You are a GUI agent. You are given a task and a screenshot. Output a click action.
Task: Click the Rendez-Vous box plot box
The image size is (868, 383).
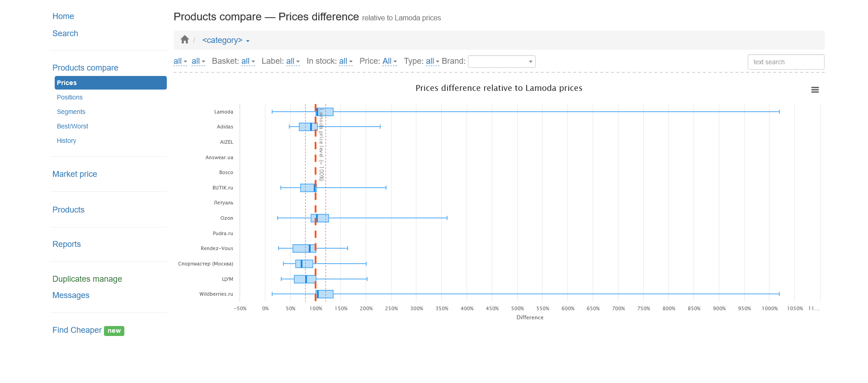[304, 248]
